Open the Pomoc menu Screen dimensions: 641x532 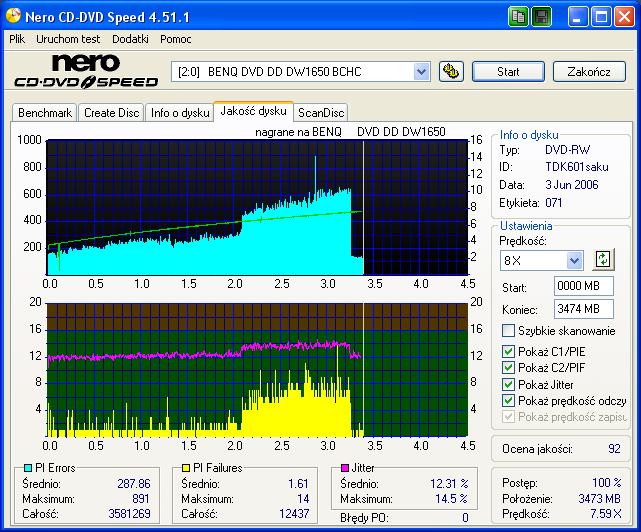(176, 39)
